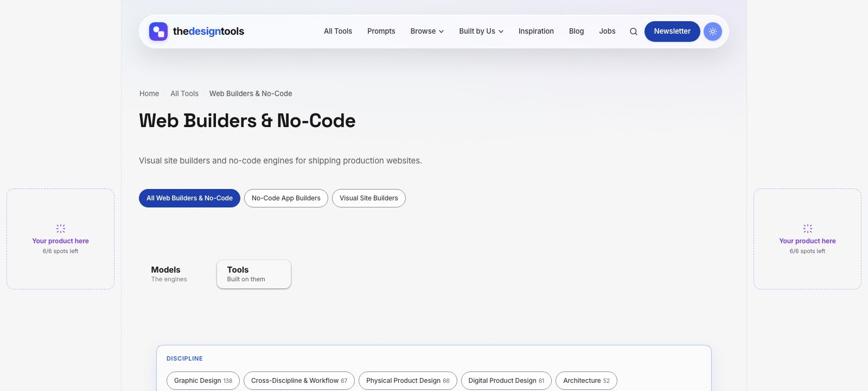Screen dimensions: 868x391
Task: Go to Prompts page
Action: 381,31
